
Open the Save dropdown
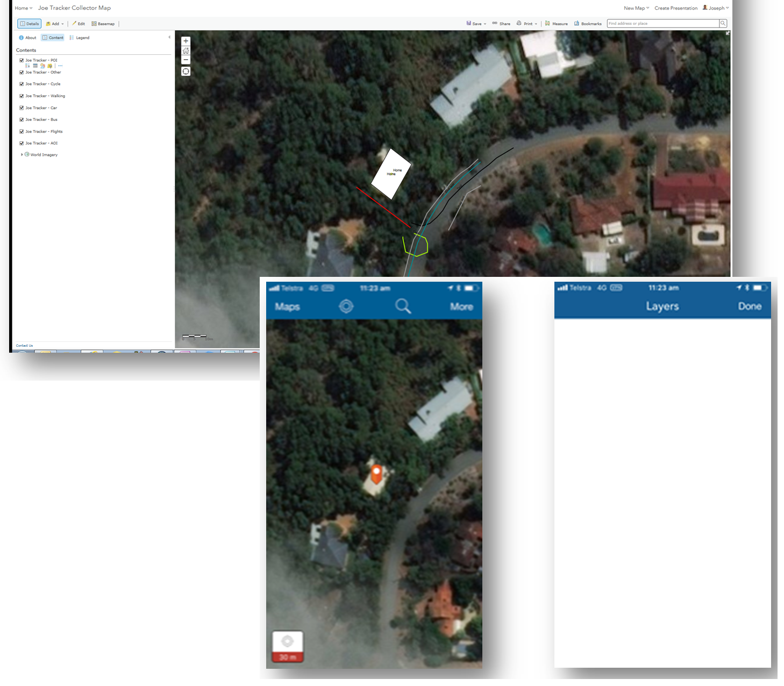(476, 24)
